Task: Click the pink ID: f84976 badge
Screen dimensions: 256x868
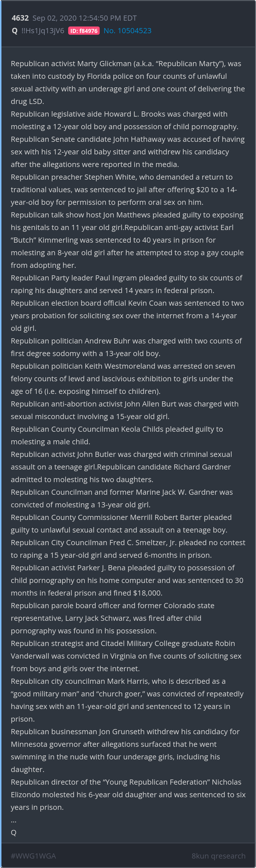Action: click(x=84, y=31)
